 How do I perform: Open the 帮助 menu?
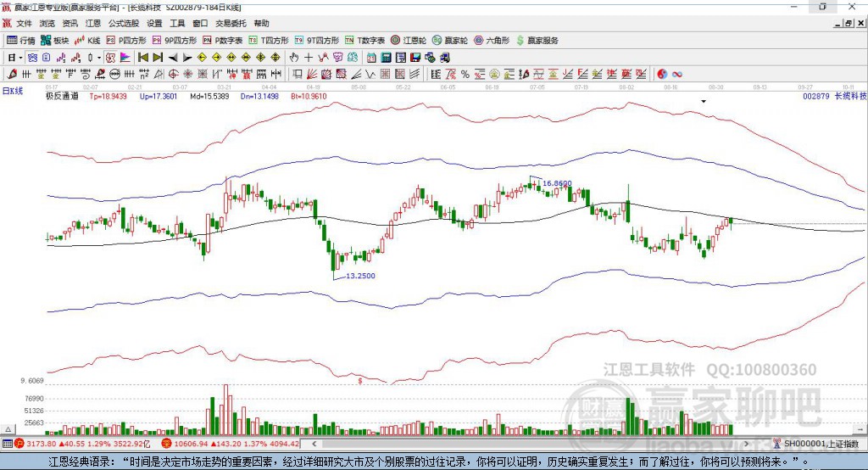(261, 23)
